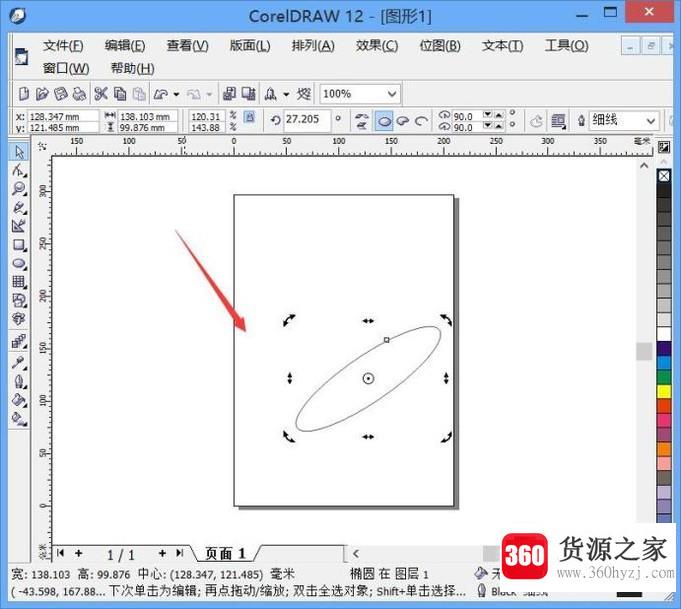The width and height of the screenshot is (681, 609).
Task: Select the Rectangle tool
Action: (x=19, y=245)
